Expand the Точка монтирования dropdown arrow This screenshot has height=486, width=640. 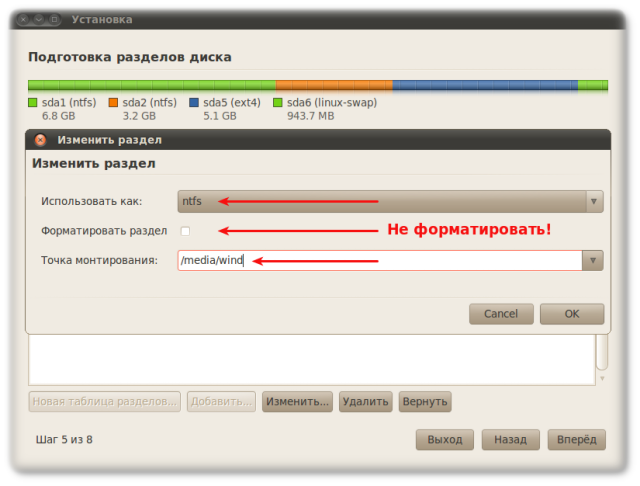pyautogui.click(x=594, y=261)
